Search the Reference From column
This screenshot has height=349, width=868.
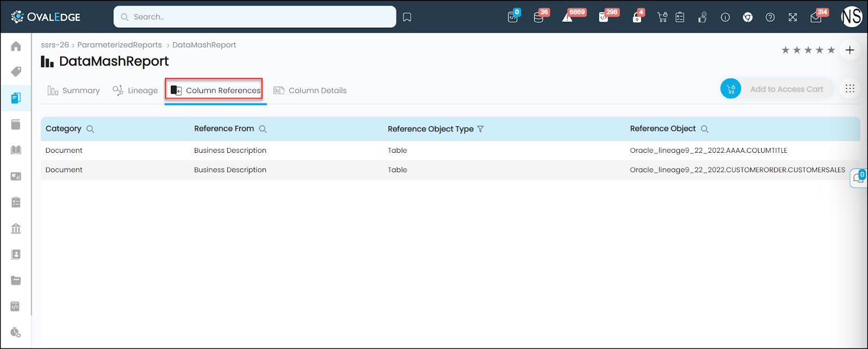263,129
